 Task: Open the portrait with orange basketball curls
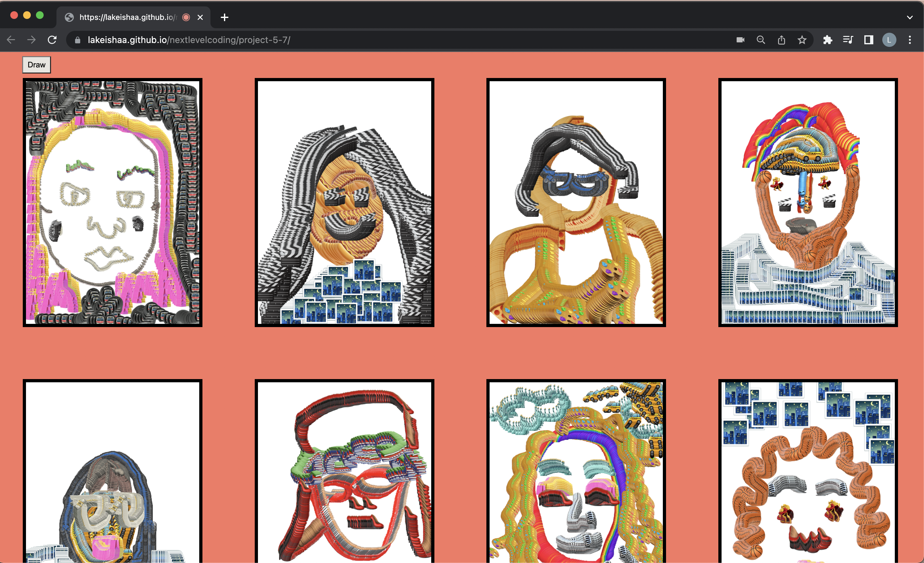point(808,471)
